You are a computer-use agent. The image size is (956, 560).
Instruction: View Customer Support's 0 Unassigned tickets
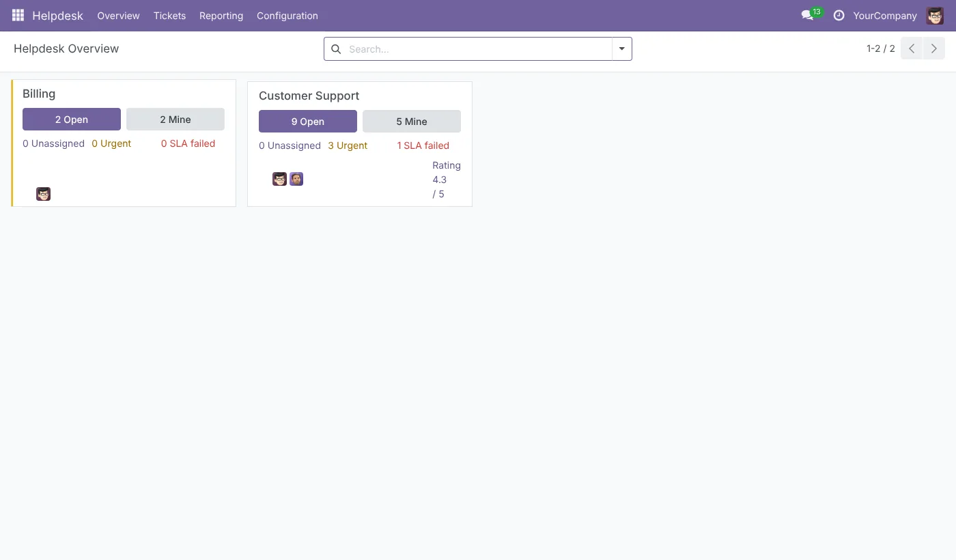(290, 145)
